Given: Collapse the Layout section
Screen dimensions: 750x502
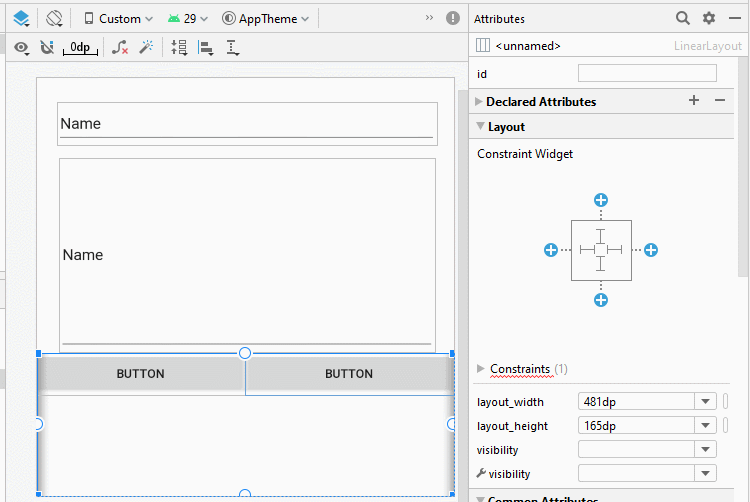Looking at the screenshot, I should pyautogui.click(x=480, y=126).
